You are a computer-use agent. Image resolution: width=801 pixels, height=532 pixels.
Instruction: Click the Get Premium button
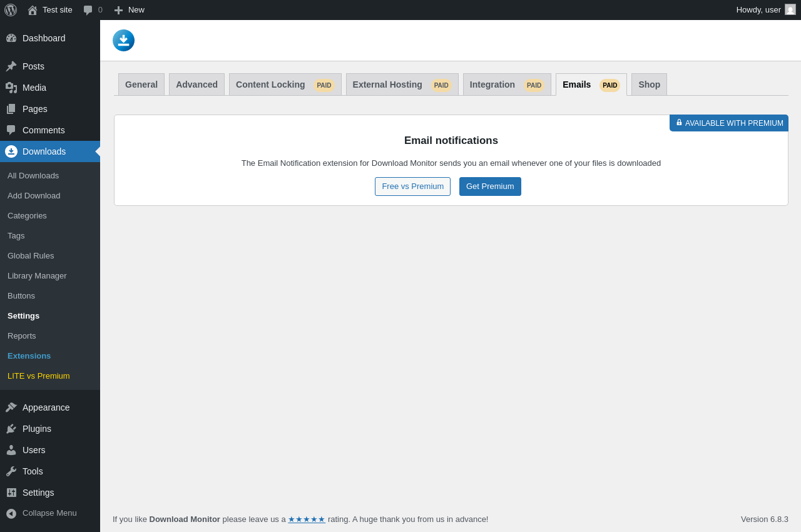[x=490, y=187]
